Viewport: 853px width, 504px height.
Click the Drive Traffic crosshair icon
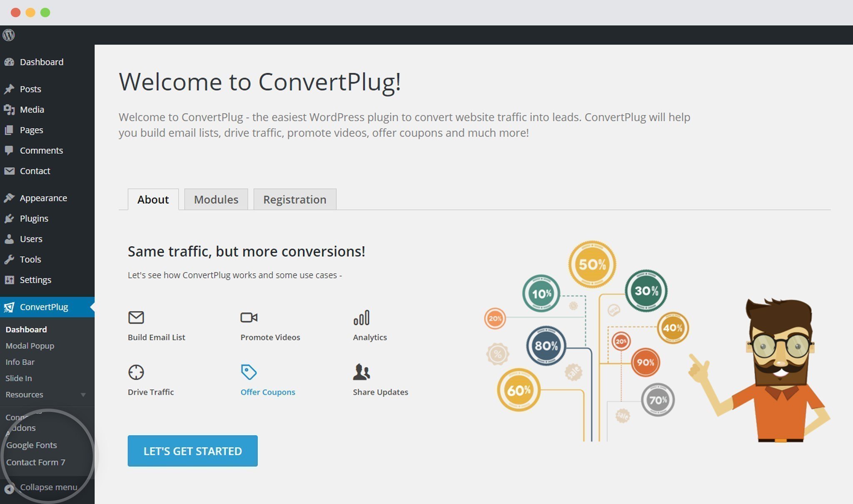click(x=136, y=372)
